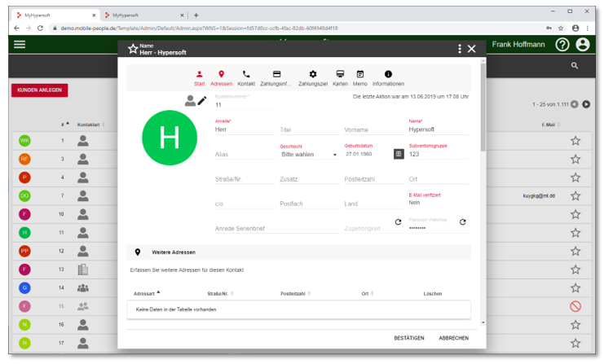Refresh the Passwort Webshop field
Image resolution: width=604 pixels, height=364 pixels.
point(462,221)
